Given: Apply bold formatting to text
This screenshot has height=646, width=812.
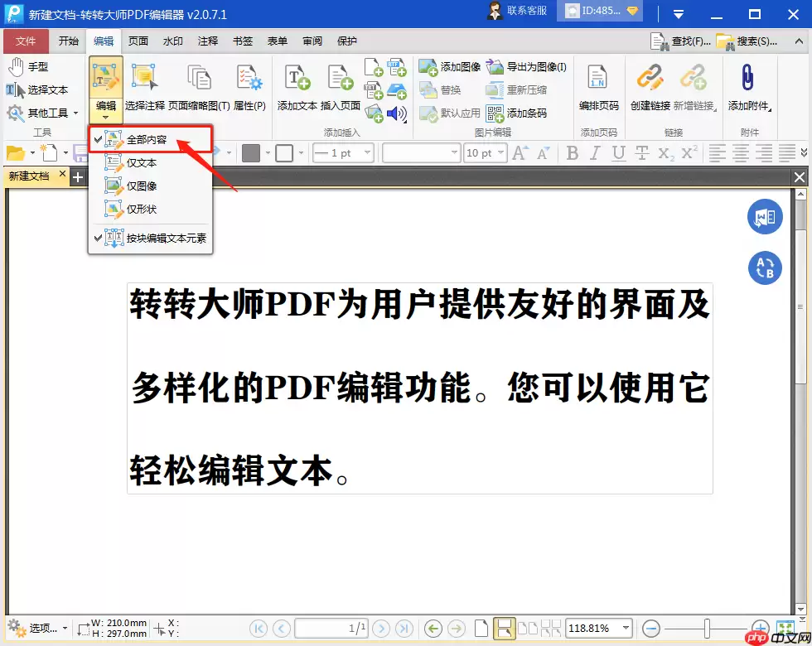Looking at the screenshot, I should click(x=572, y=152).
